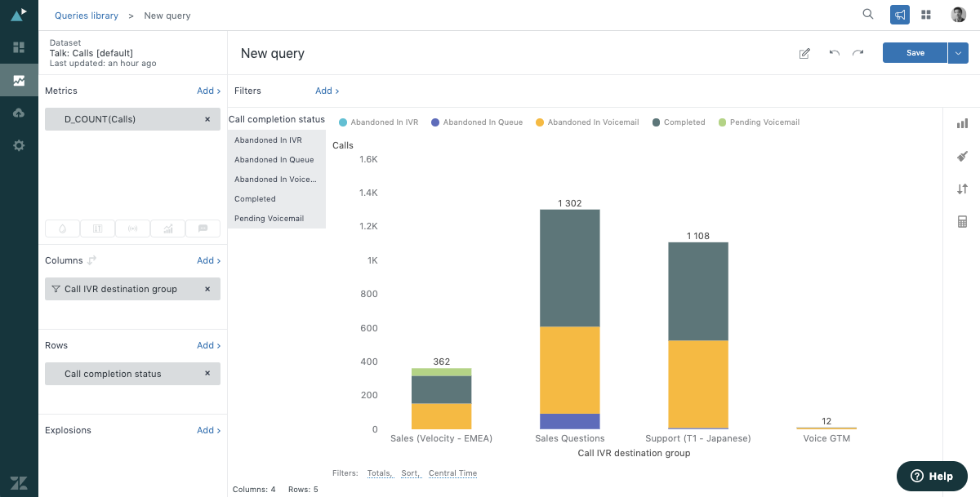Select Abandoned In Queue in status list

[x=274, y=160]
